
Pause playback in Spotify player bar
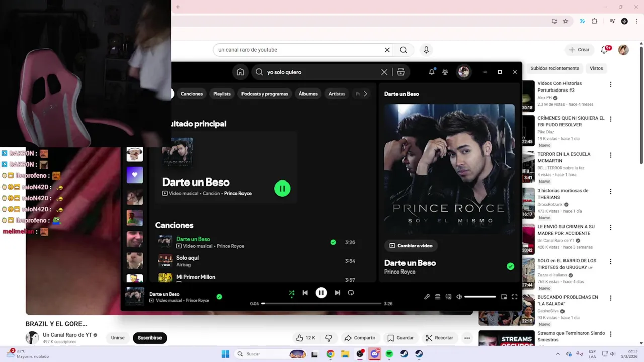click(x=321, y=293)
